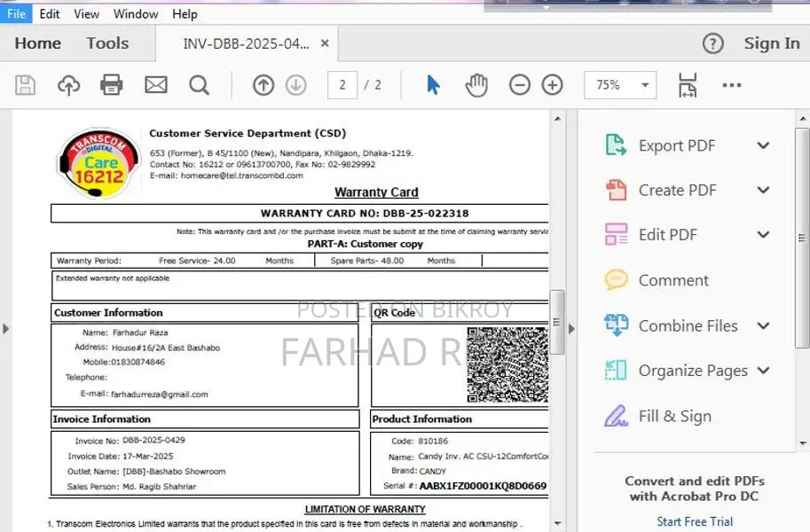
Task: Choose the Selection arrow tool
Action: pyautogui.click(x=433, y=85)
